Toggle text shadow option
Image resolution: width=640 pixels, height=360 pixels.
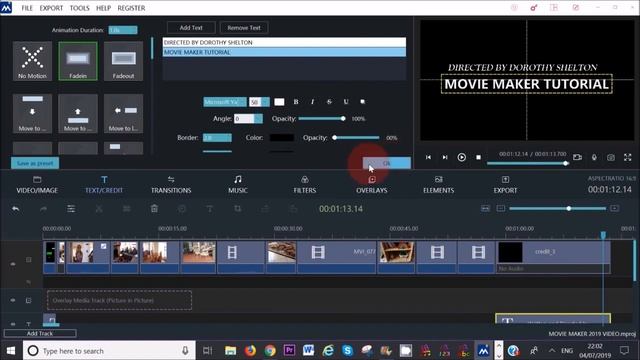362,102
